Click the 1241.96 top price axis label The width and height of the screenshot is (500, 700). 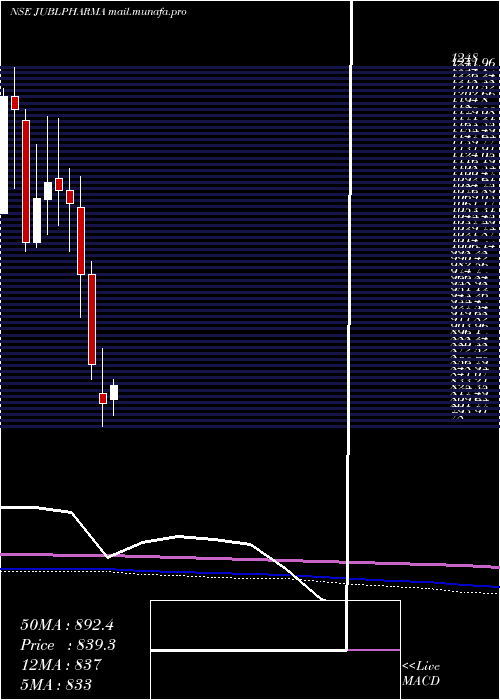point(474,63)
